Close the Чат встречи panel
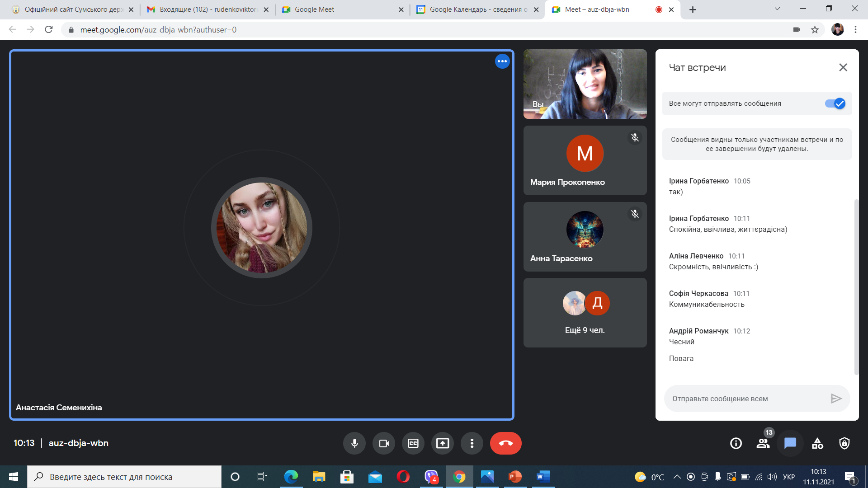The height and width of the screenshot is (488, 868). (843, 67)
